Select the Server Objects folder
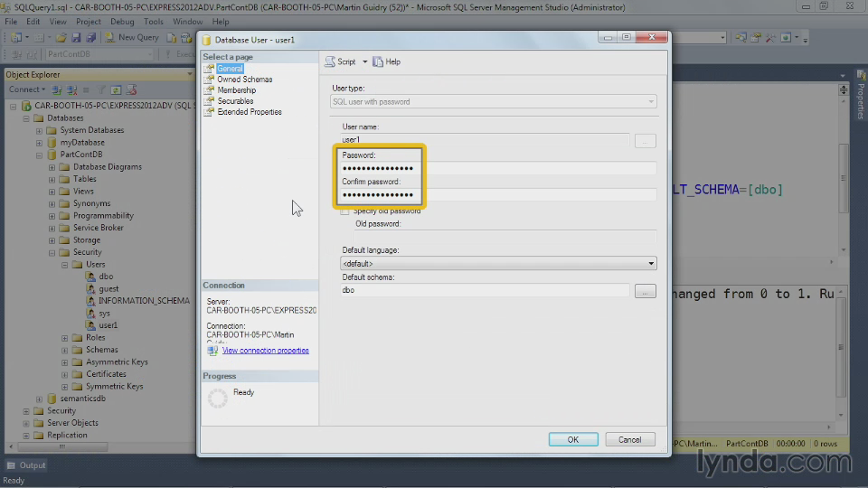 pyautogui.click(x=72, y=423)
